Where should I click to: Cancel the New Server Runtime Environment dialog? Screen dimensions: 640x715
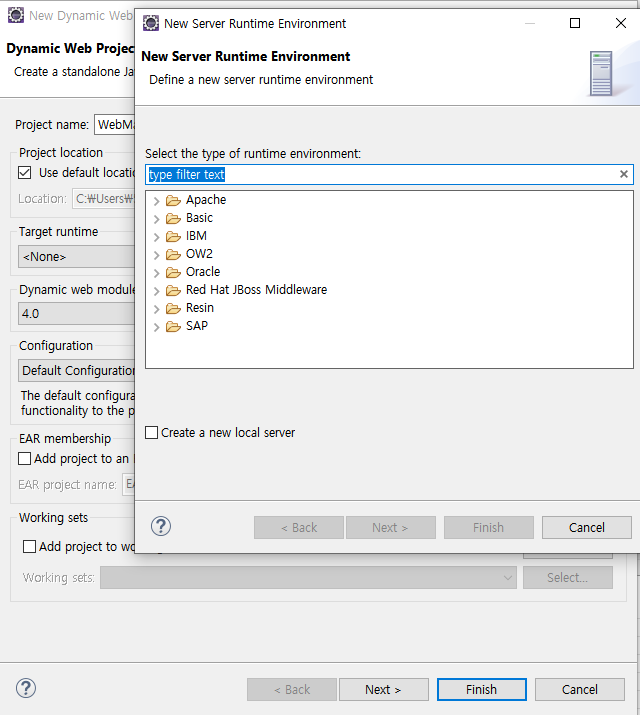587,528
